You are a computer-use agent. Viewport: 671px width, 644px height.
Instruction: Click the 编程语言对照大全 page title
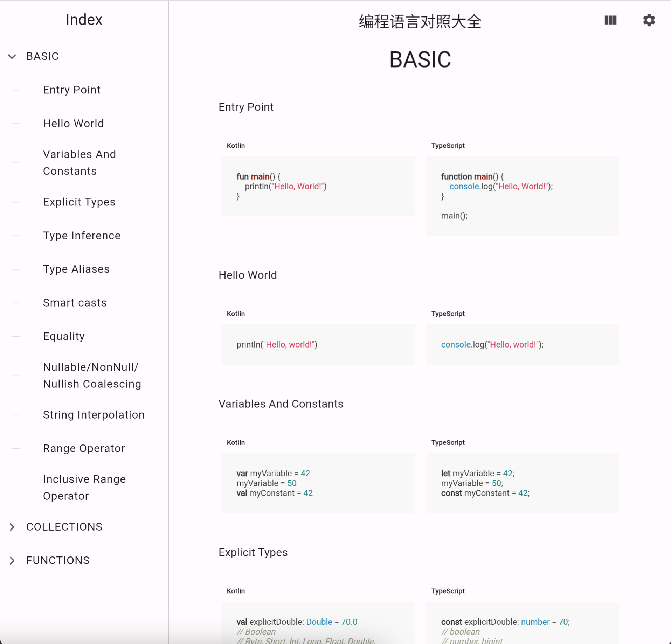(420, 21)
